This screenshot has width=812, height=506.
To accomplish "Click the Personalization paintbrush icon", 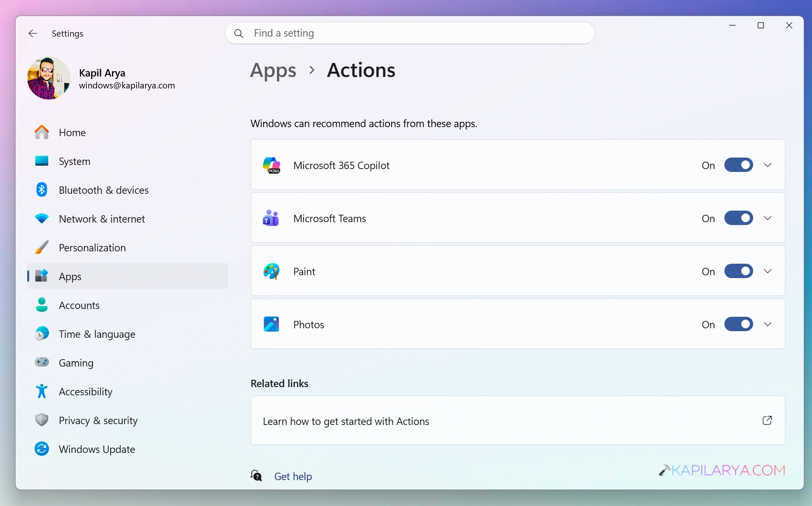I will tap(42, 247).
